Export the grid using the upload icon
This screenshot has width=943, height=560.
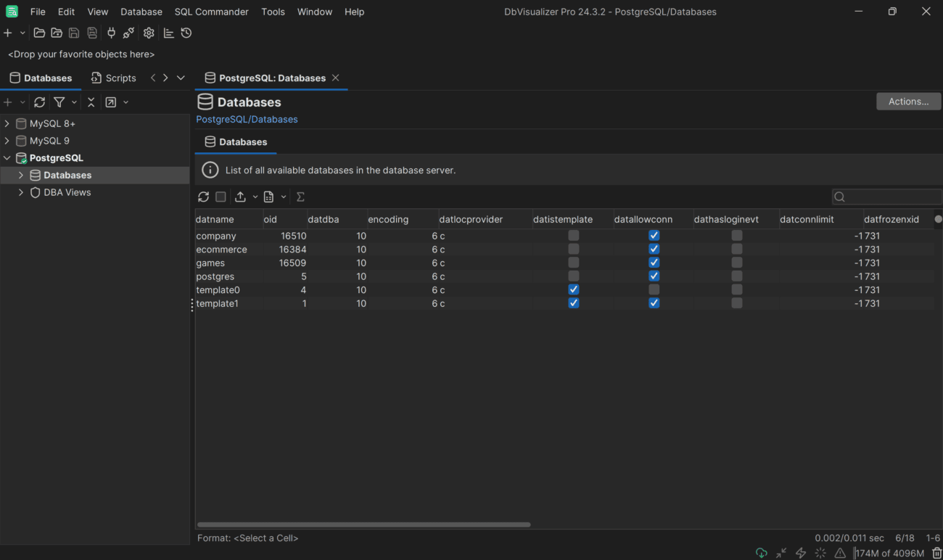tap(240, 197)
